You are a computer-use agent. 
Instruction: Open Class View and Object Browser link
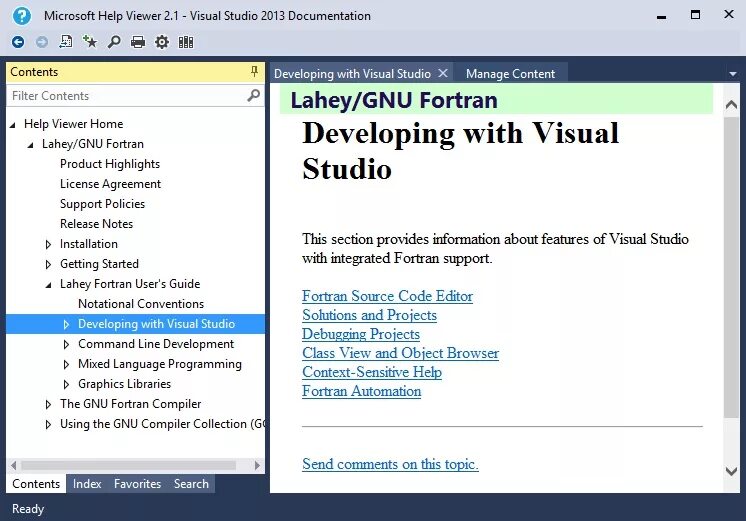pyautogui.click(x=401, y=353)
